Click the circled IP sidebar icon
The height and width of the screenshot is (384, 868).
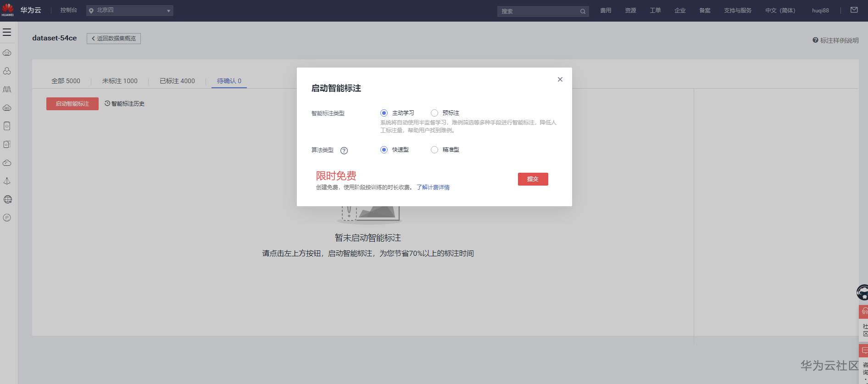click(x=7, y=218)
